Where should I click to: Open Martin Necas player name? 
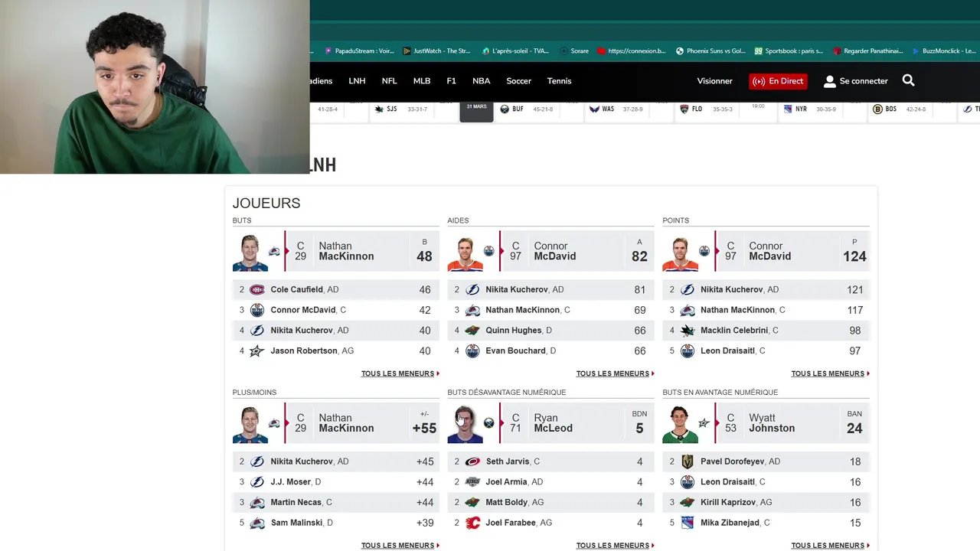[x=296, y=503]
